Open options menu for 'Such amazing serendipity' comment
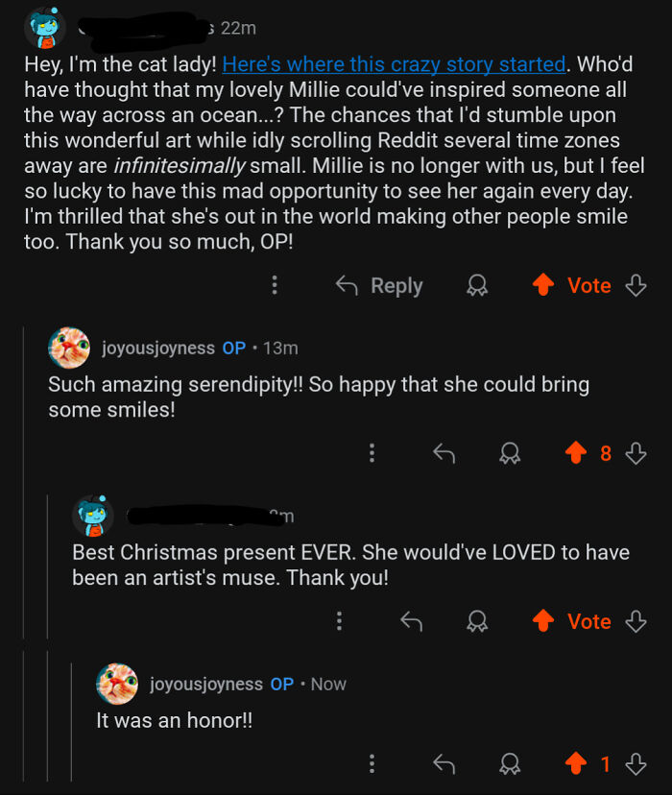The image size is (672, 795). [372, 453]
